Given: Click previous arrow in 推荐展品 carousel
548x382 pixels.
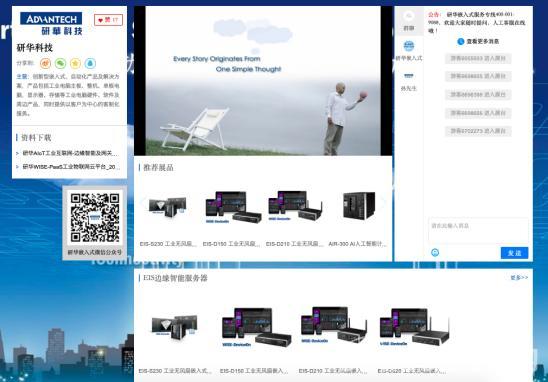Looking at the screenshot, I should click(x=142, y=202).
